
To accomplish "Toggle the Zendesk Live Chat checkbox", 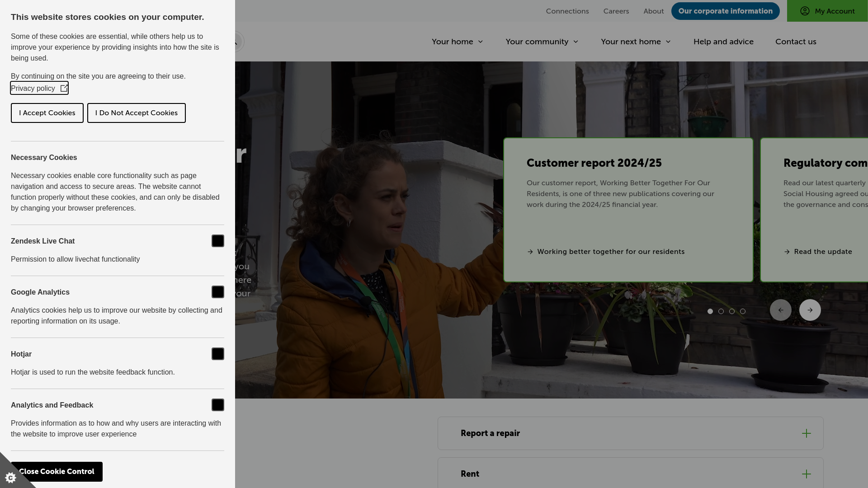I will (x=218, y=241).
